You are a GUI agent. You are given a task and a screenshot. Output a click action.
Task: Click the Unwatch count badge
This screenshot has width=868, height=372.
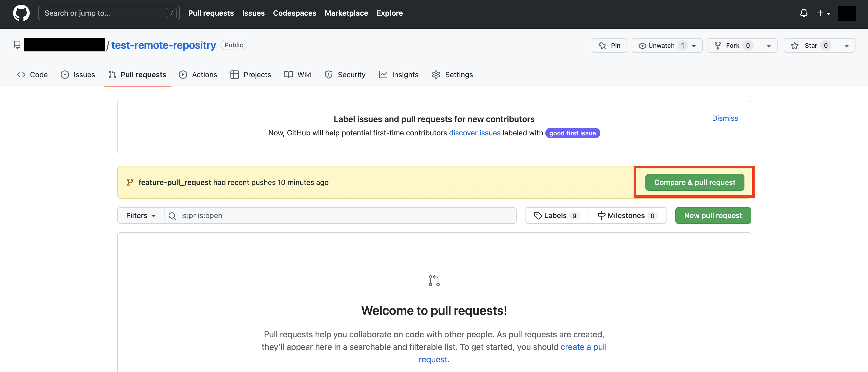tap(682, 46)
